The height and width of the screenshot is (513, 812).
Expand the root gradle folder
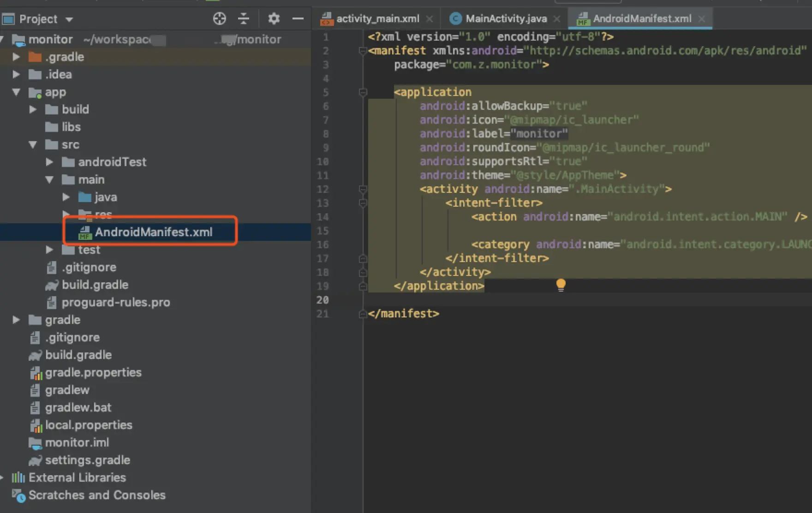(16, 320)
